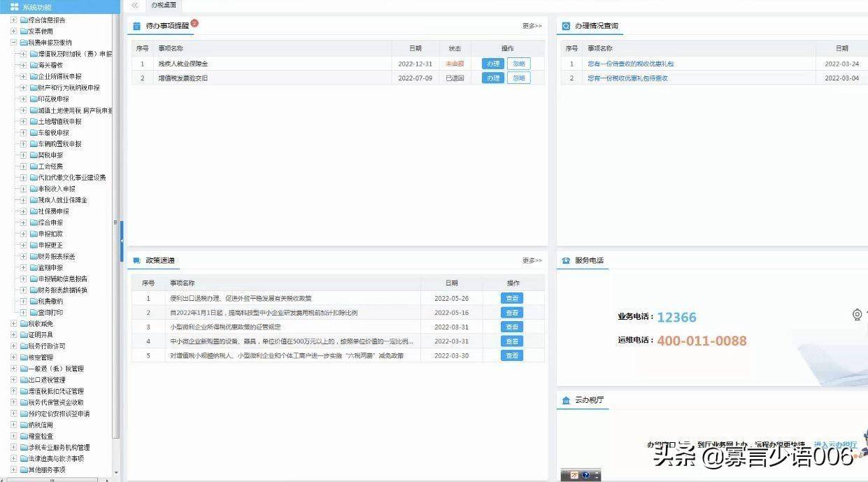Image resolution: width=868 pixels, height=482 pixels.
Task: Click the folder icon of 证明开具
Action: point(24,335)
